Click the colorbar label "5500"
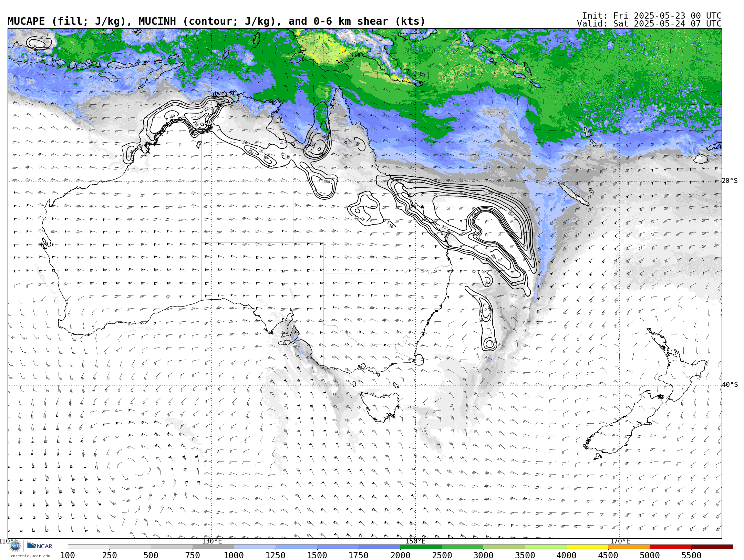This screenshot has width=744, height=560. coord(691,556)
